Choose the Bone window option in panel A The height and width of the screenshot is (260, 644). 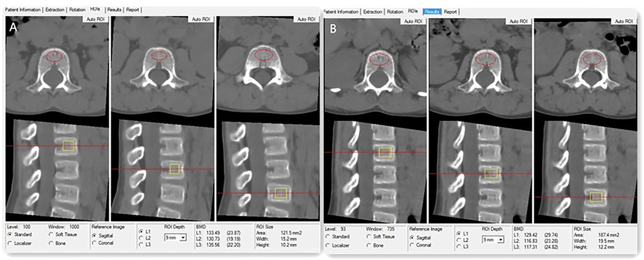[51, 243]
